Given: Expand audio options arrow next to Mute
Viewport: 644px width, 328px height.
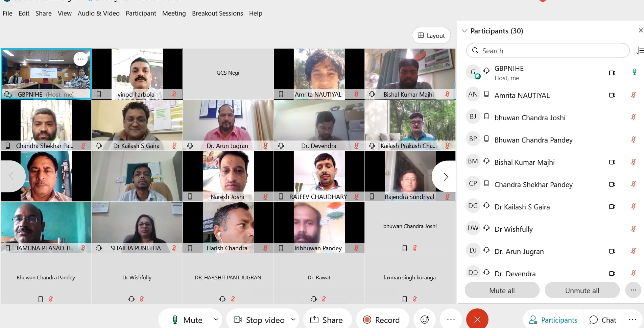Looking at the screenshot, I should [216, 319].
